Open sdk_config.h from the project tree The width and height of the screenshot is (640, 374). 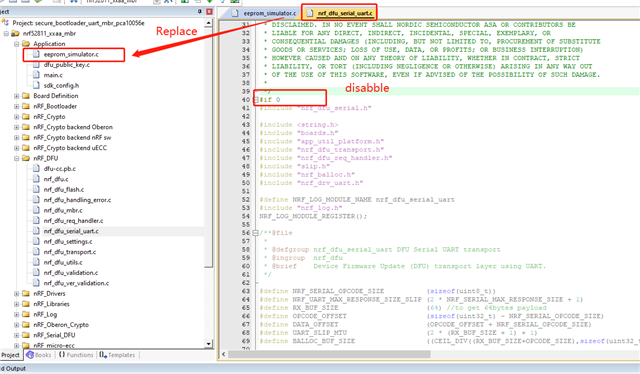(x=61, y=85)
